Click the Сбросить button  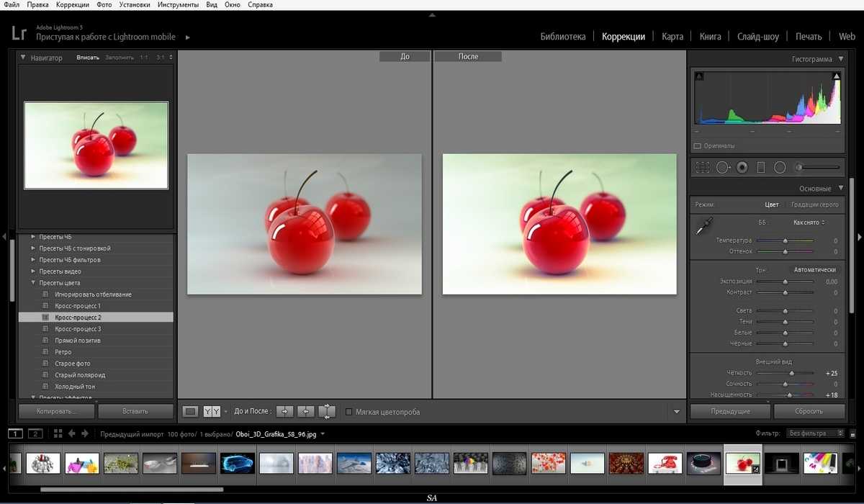(x=809, y=411)
